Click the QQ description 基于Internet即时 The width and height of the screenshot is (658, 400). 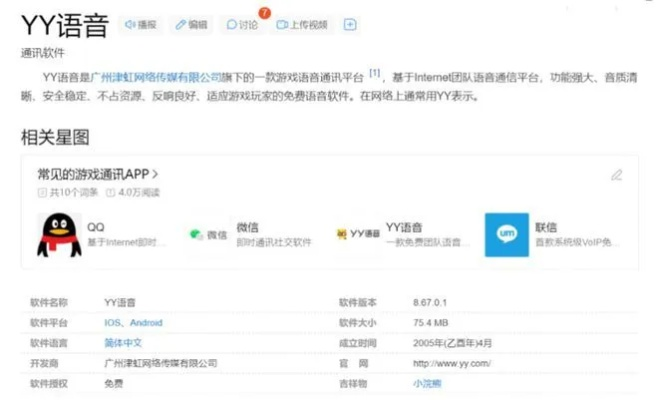[x=126, y=242]
